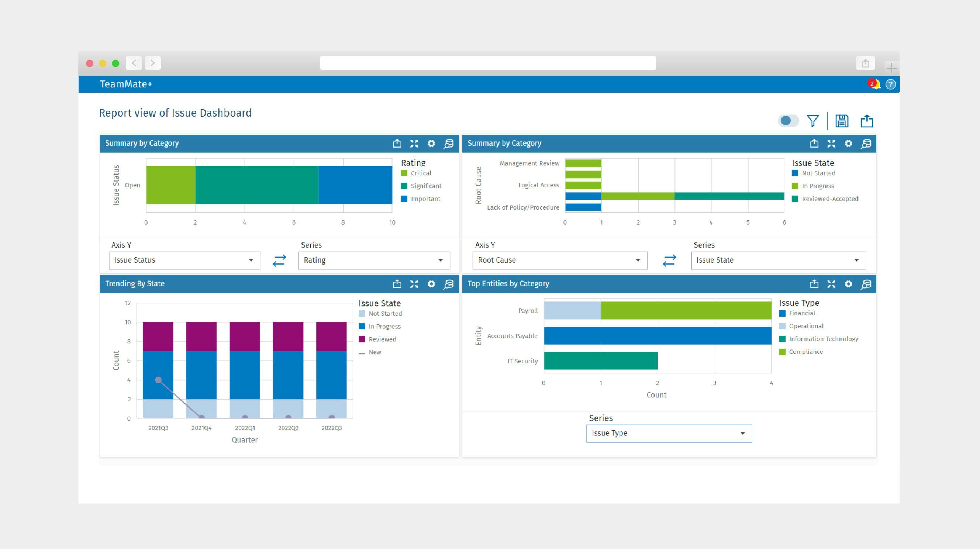Screen dimensions: 980x549
Task: Click the fullscreen icon on Trending By State
Action: [x=415, y=283]
